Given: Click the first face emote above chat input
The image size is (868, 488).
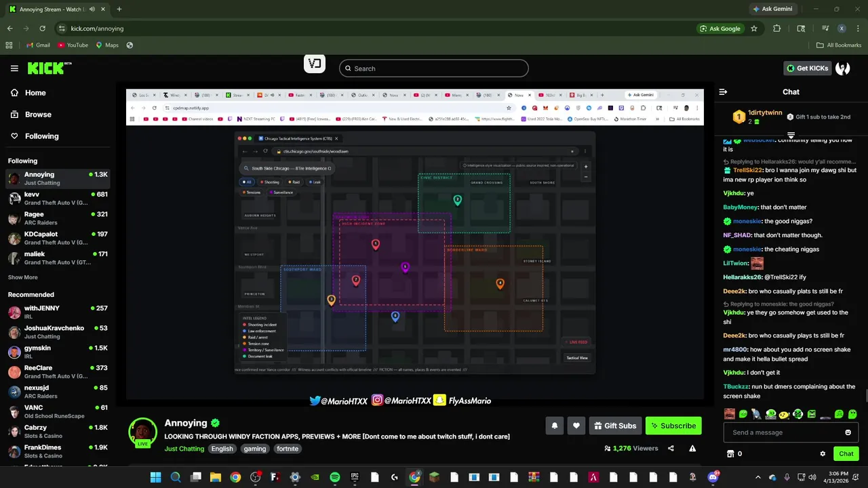Looking at the screenshot, I should (x=729, y=414).
